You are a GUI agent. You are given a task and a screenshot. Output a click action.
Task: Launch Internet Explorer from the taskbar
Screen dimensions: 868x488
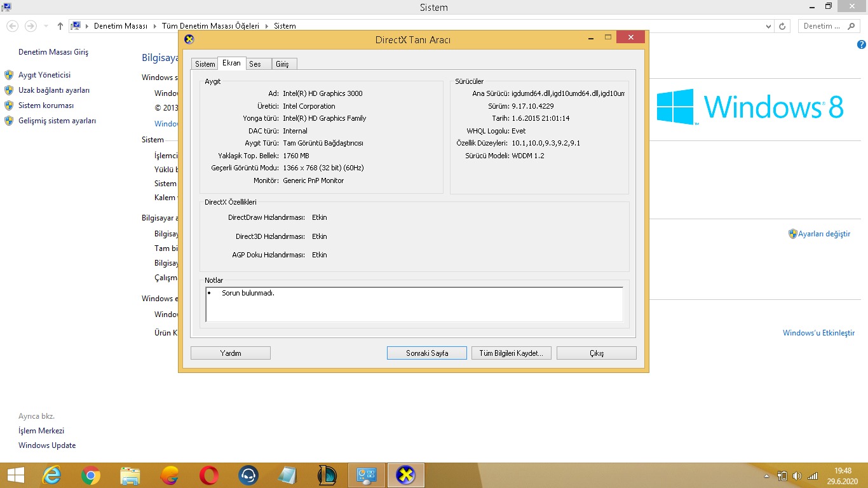click(x=51, y=475)
